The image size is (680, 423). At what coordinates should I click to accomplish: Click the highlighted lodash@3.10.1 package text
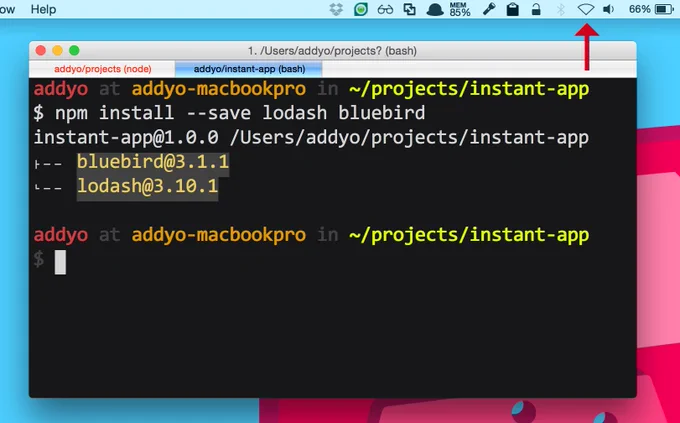click(x=147, y=187)
